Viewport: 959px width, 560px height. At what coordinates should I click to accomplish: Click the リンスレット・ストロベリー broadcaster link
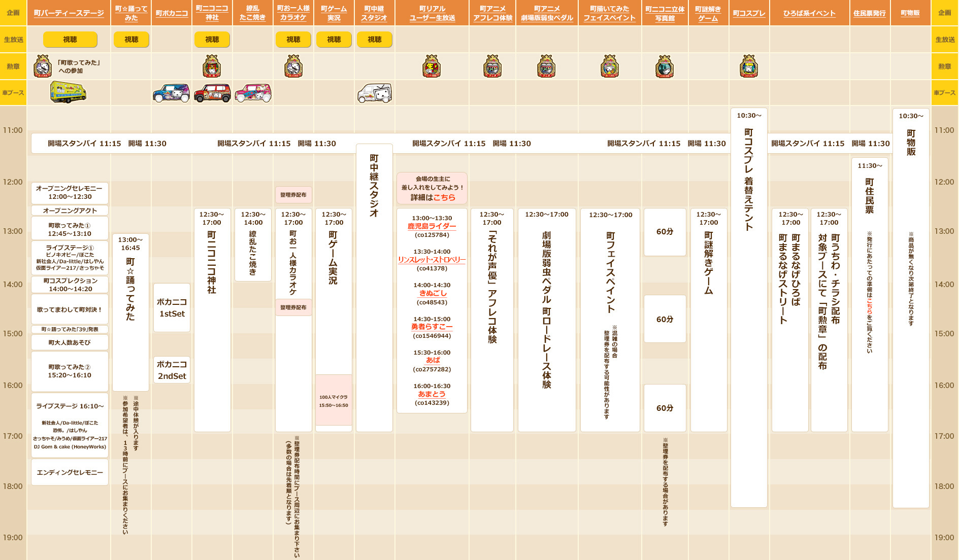point(432,260)
